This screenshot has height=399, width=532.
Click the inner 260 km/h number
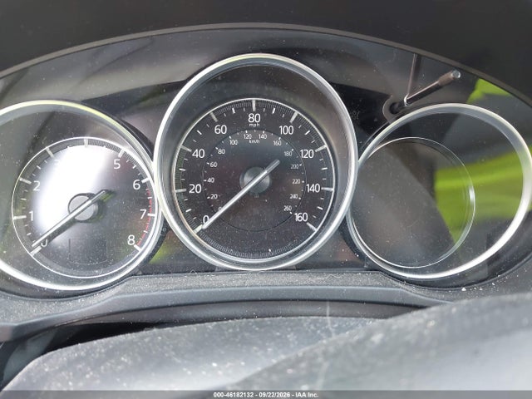coord(288,209)
